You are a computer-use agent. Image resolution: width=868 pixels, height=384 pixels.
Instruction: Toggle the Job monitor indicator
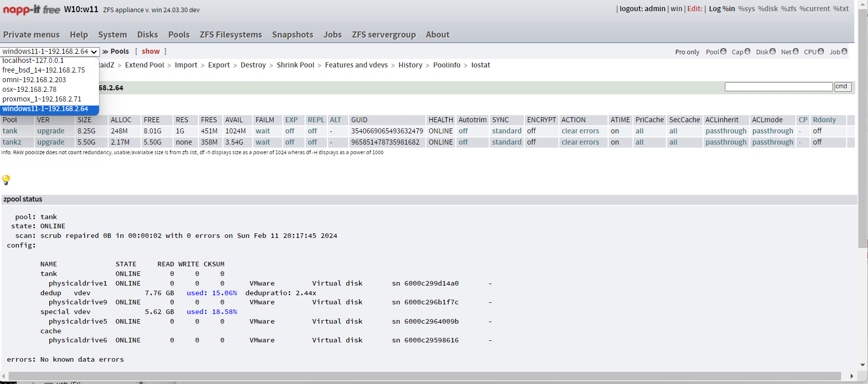coord(845,51)
